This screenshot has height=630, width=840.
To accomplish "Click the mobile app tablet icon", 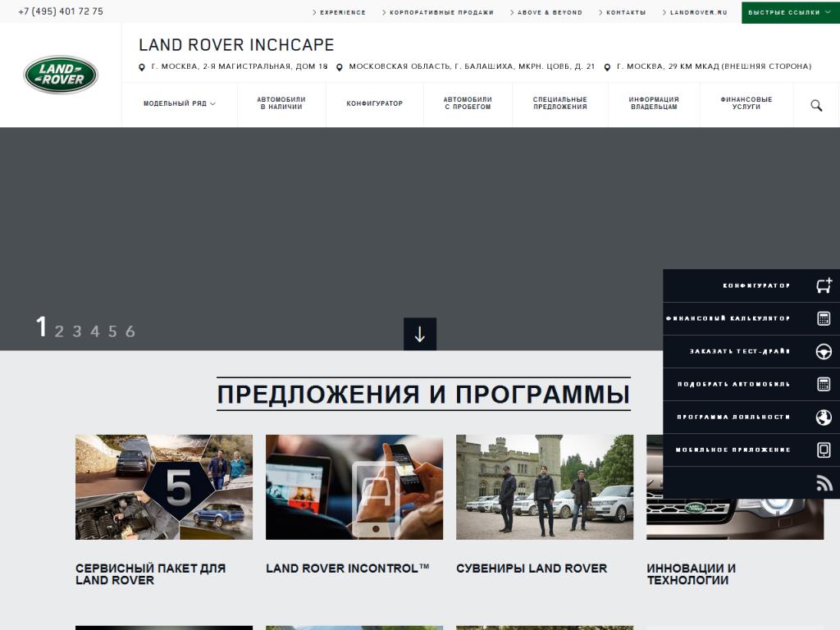I will 824,450.
